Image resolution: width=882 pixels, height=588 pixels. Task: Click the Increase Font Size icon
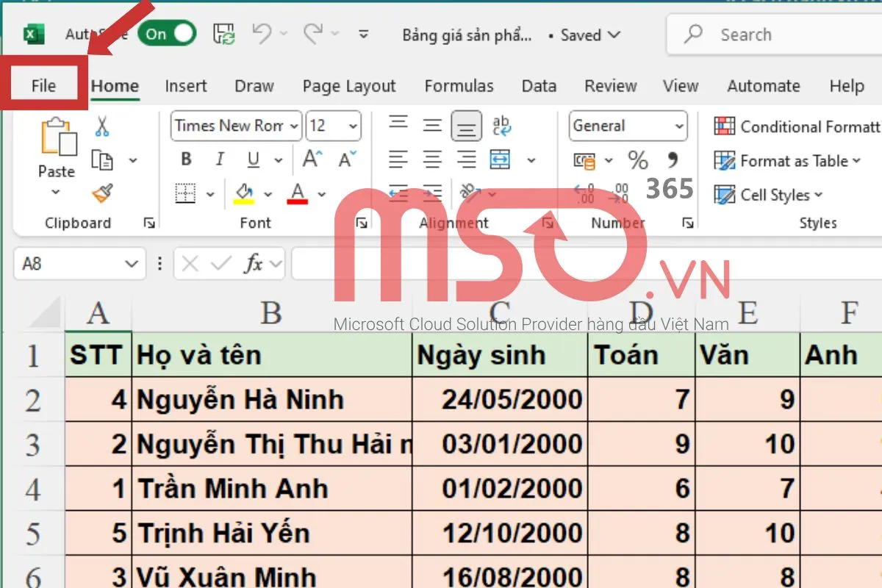pyautogui.click(x=312, y=159)
